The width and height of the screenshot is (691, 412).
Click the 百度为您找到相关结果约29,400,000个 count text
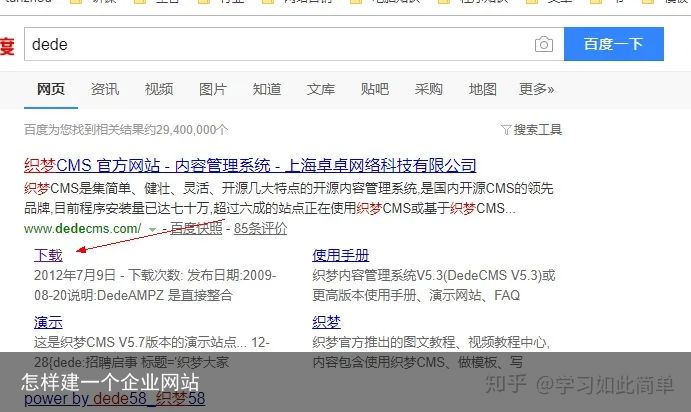[126, 130]
